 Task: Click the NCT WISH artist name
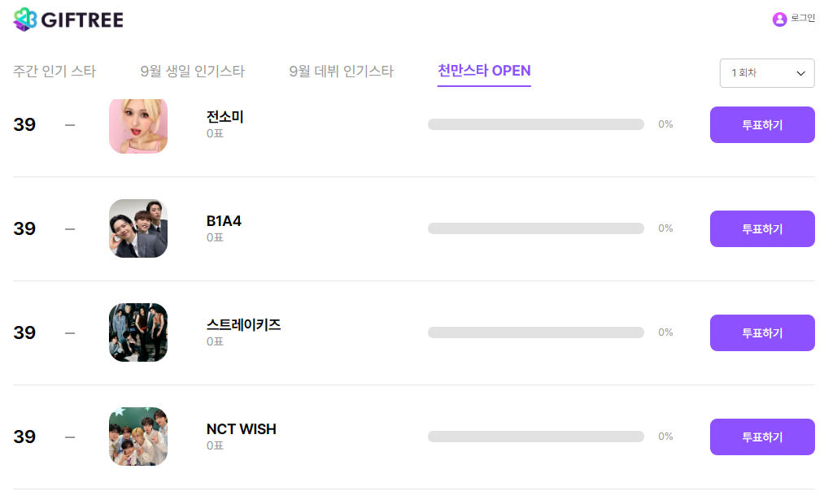(241, 429)
